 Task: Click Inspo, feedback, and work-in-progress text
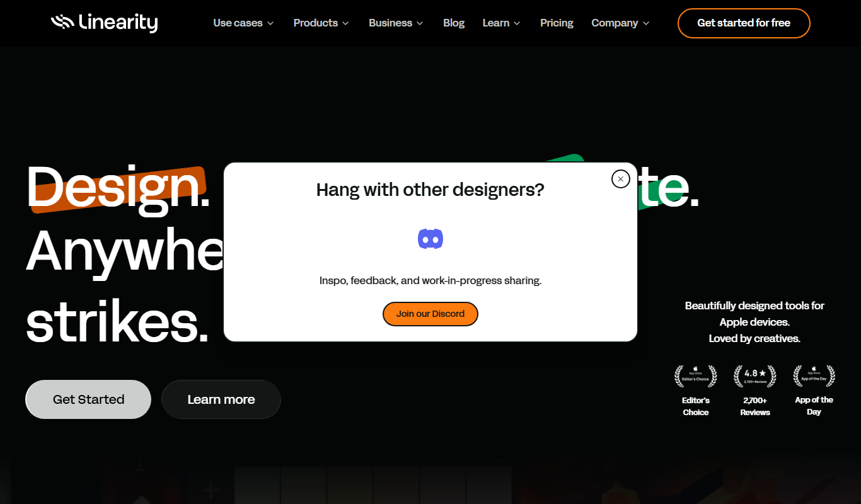point(430,280)
